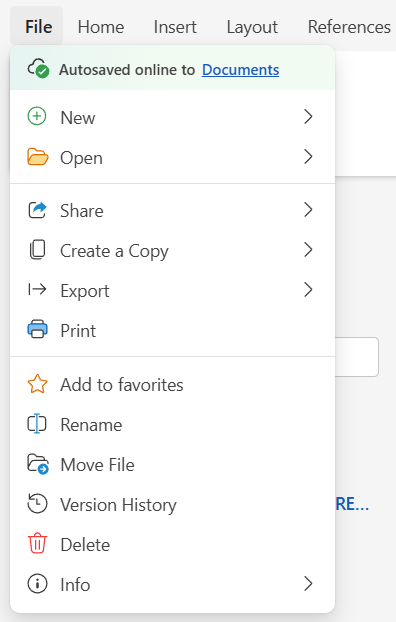Click the Rename text cursor icon

[x=37, y=424]
